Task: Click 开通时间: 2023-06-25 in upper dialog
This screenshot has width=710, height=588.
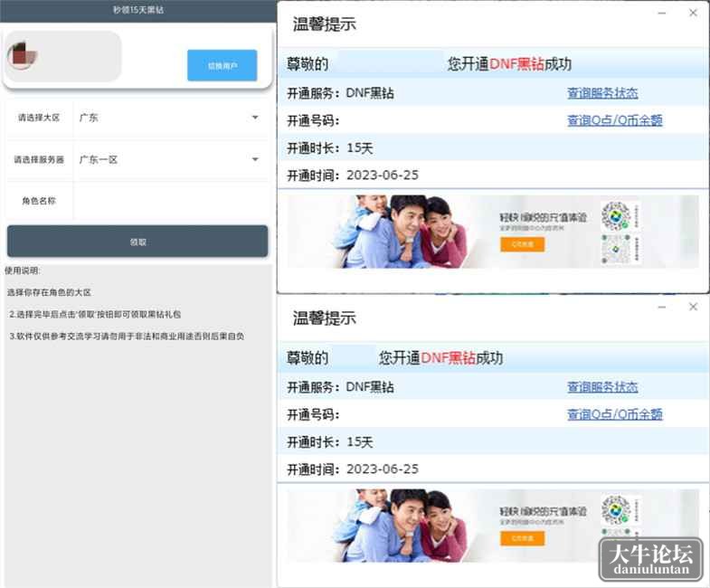Action: (353, 175)
